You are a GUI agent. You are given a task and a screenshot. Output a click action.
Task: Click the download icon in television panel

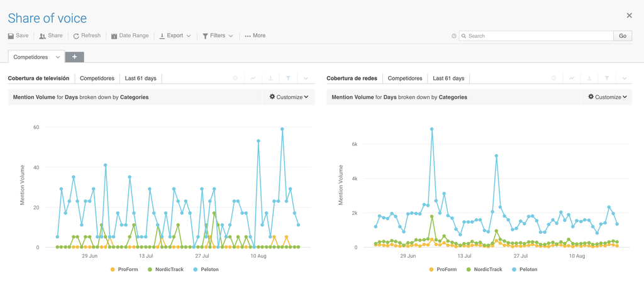pos(270,79)
